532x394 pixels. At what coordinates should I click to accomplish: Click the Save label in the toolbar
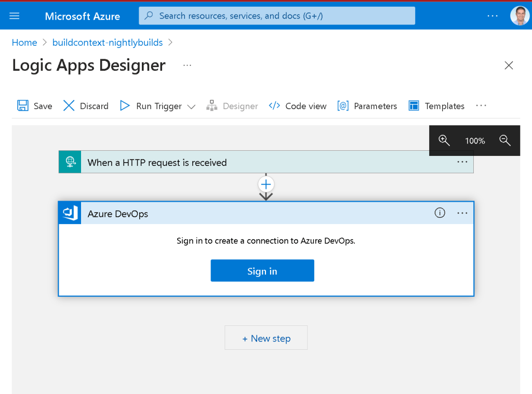(x=43, y=106)
